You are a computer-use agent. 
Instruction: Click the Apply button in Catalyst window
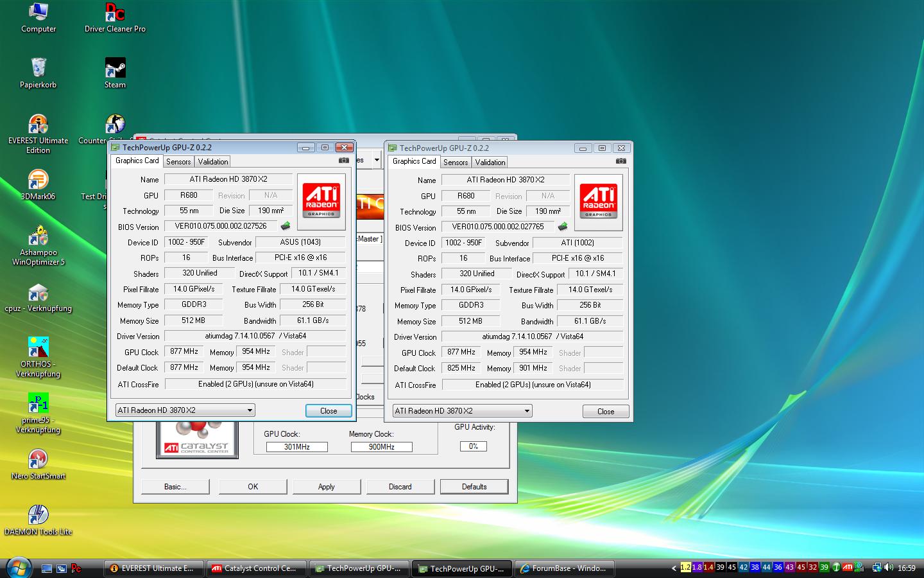tap(326, 487)
